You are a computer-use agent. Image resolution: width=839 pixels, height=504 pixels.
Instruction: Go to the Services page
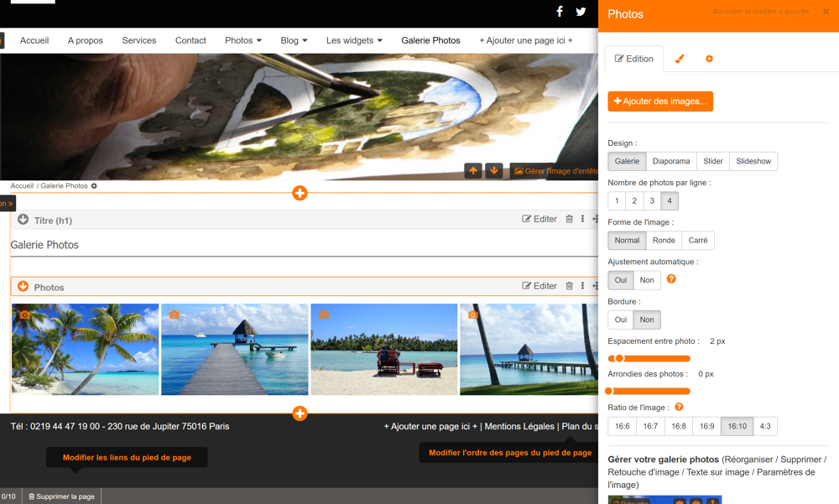point(138,40)
